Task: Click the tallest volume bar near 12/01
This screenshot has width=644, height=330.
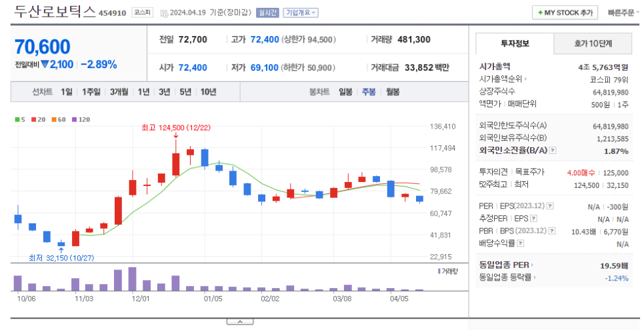Action: point(132,279)
